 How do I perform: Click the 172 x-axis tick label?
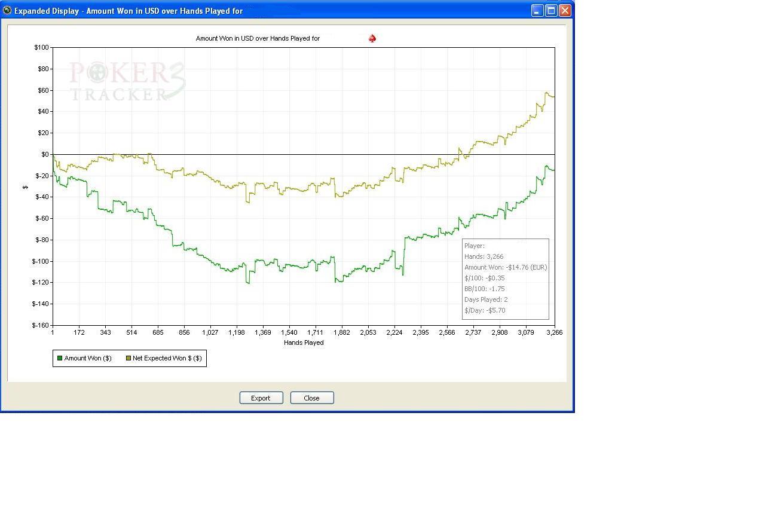tap(79, 332)
